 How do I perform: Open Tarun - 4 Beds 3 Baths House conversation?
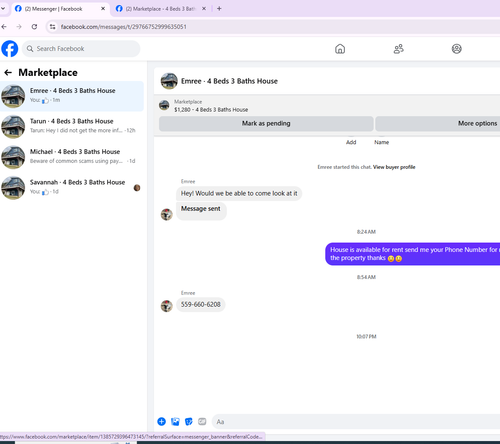click(x=72, y=127)
